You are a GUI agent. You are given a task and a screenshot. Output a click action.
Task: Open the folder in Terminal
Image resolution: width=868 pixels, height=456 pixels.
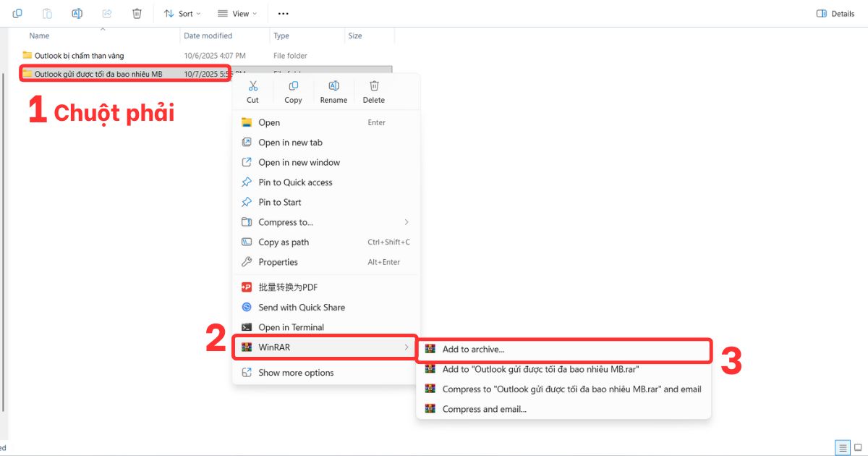291,326
